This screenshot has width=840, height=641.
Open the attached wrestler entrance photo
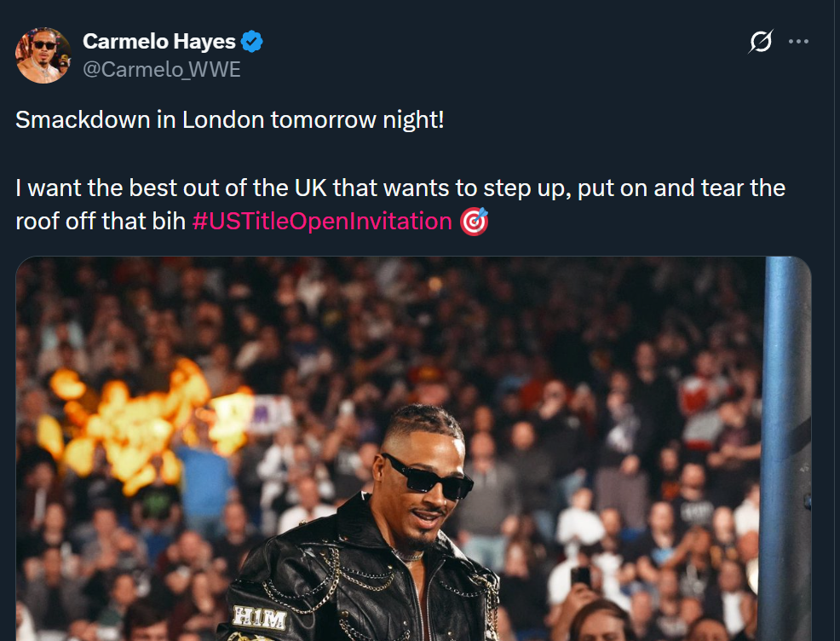coord(413,448)
